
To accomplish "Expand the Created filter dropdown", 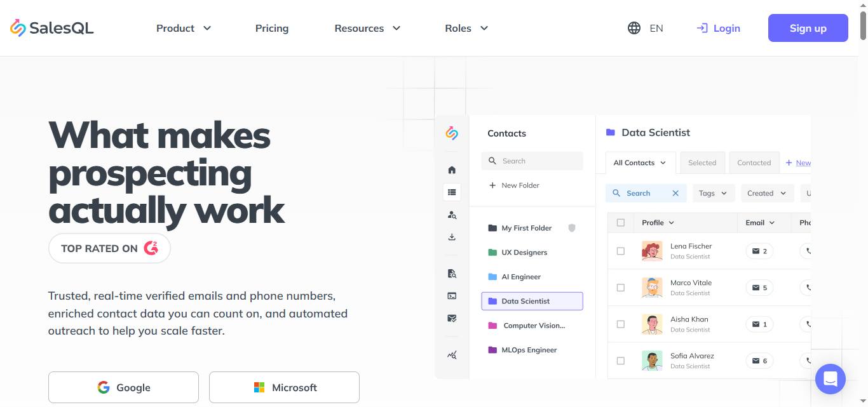I will click(766, 193).
